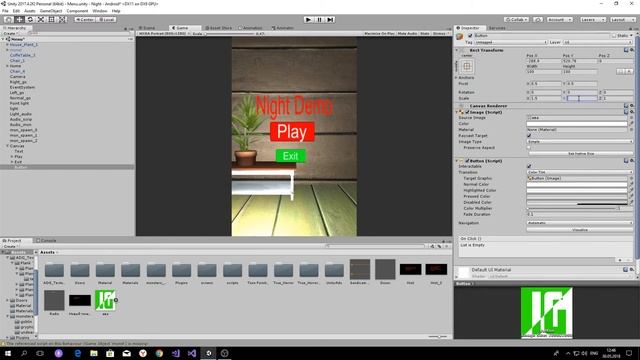Toggle Maximize On Play in Game view
The image size is (640, 360).
click(x=379, y=33)
